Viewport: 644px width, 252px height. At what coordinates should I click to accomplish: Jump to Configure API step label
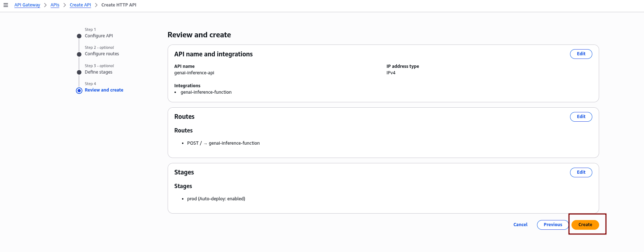[99, 36]
